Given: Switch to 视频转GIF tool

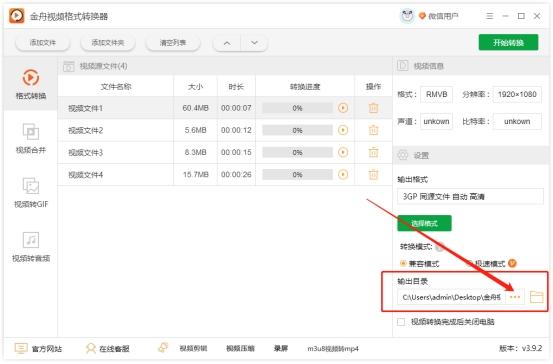Looking at the screenshot, I should 31,186.
